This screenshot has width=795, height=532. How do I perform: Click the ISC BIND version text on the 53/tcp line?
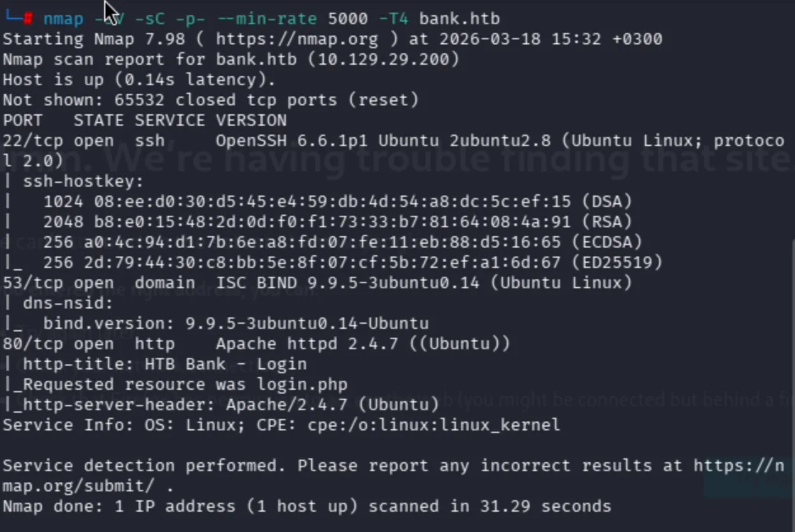(347, 283)
